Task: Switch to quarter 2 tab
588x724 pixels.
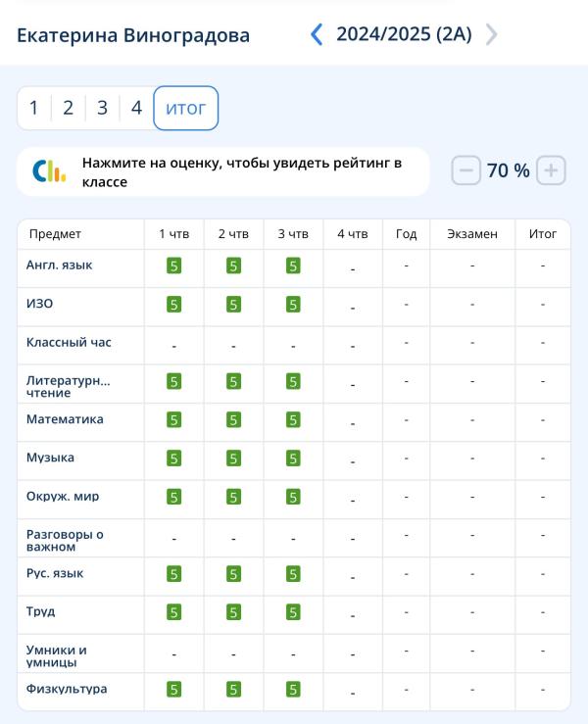Action: pos(69,108)
